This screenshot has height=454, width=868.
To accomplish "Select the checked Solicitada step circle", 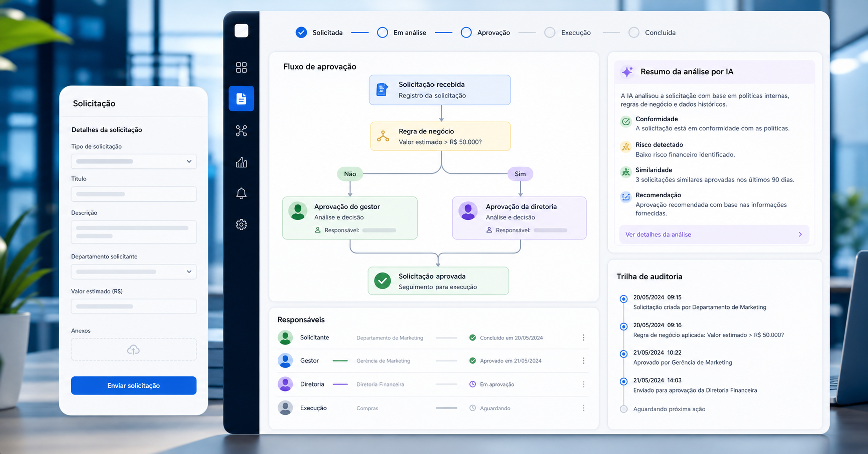I will point(301,32).
